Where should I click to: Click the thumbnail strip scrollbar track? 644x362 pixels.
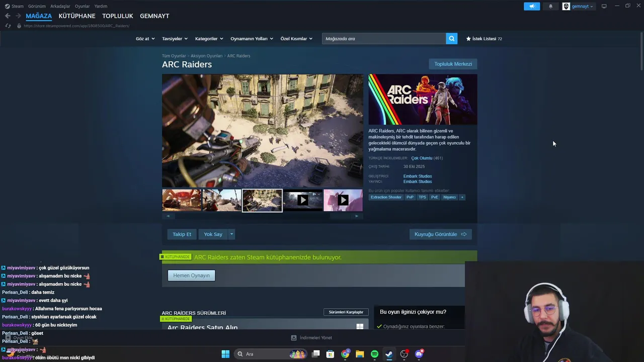click(x=262, y=216)
